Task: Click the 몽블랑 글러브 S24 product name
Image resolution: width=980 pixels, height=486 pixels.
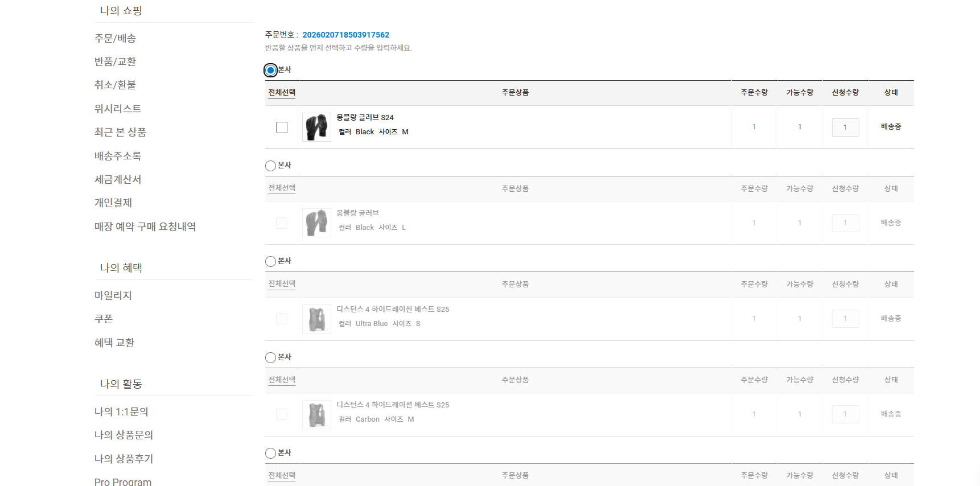Action: click(x=365, y=117)
